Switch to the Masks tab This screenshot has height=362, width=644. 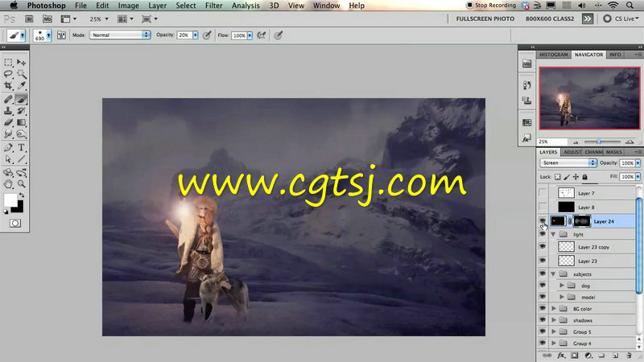(x=614, y=152)
